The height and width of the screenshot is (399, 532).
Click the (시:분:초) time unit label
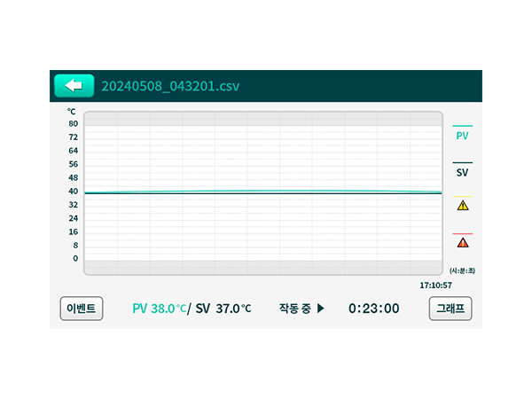462,270
